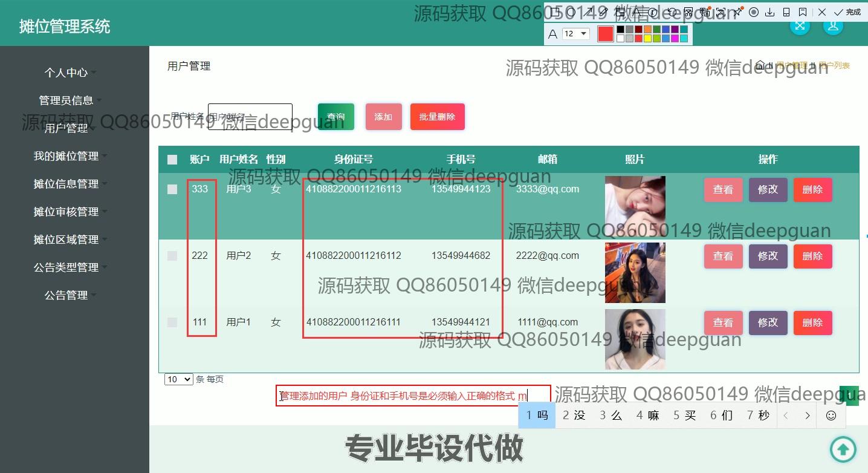
Task: Cancel the screenshot with the X icon
Action: (822, 12)
